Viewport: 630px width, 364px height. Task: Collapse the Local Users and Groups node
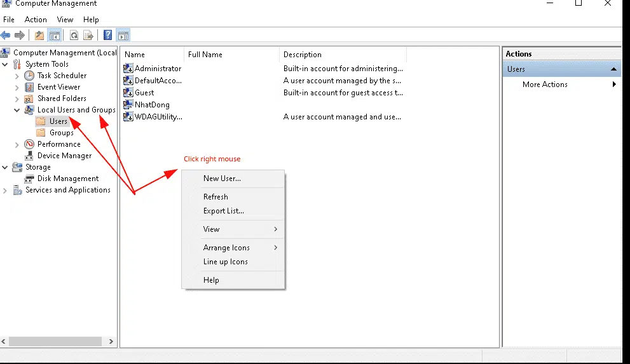pos(17,110)
